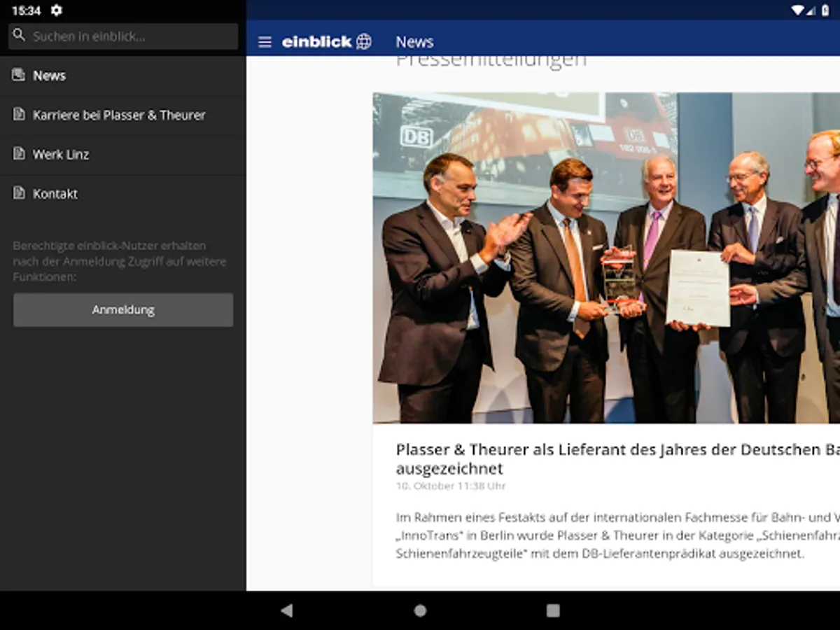Open the hamburger menu icon

(265, 42)
